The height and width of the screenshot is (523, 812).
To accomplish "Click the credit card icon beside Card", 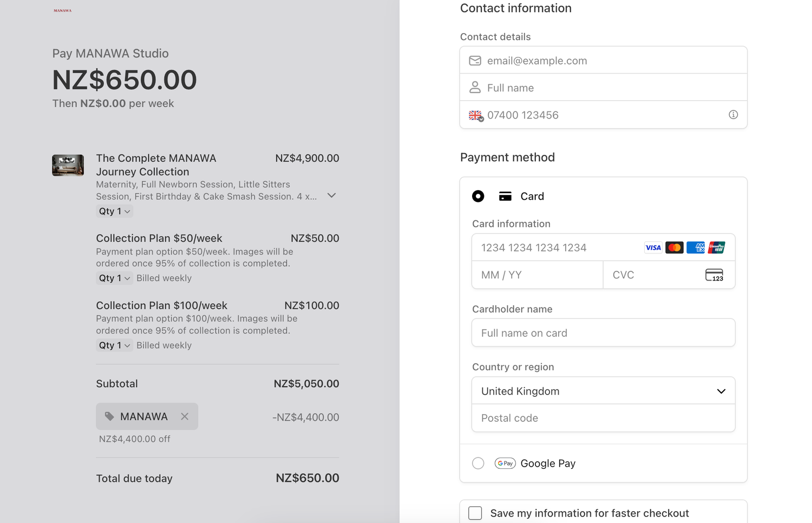I will (505, 197).
